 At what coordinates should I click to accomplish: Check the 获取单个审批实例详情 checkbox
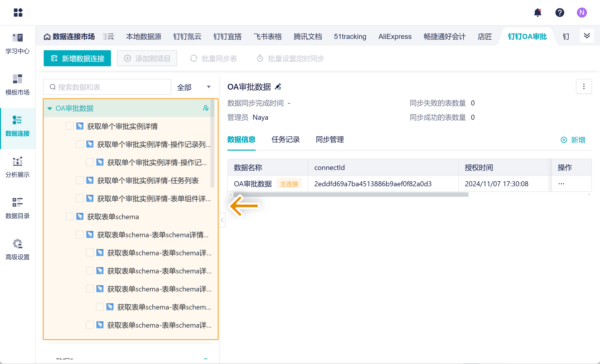tap(70, 126)
